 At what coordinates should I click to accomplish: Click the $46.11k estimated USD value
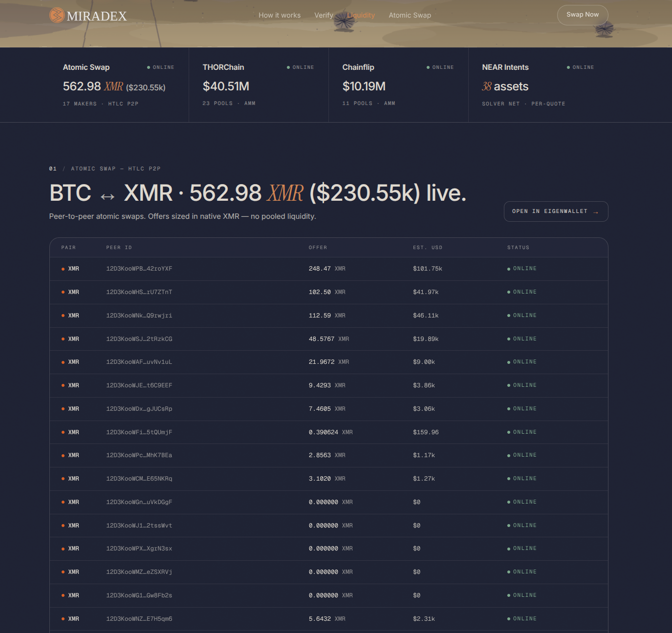click(426, 316)
